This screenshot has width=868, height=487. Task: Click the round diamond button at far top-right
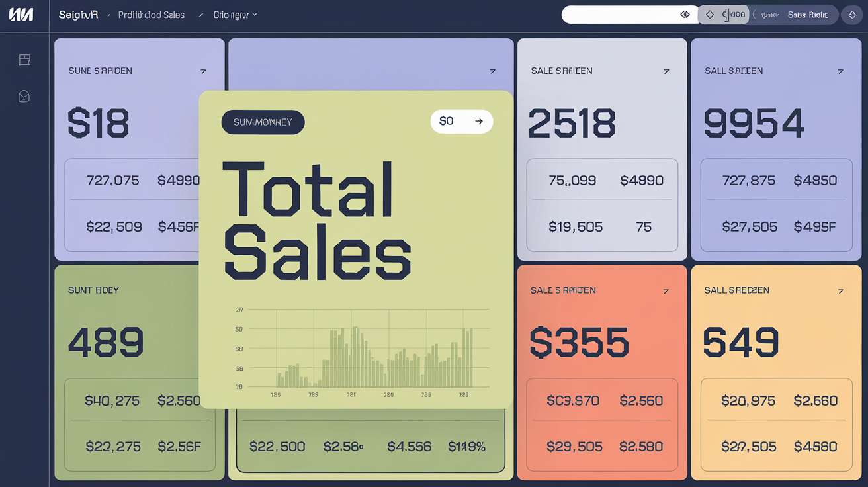[852, 15]
